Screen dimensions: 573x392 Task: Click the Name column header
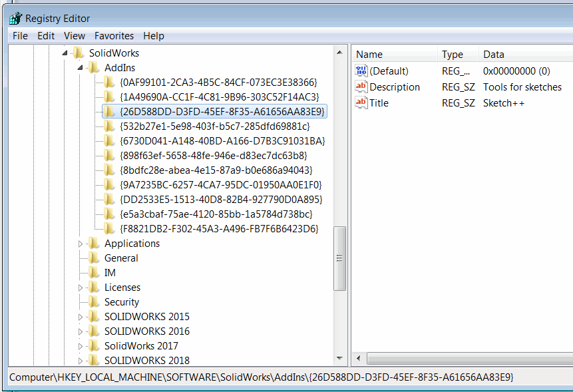click(x=395, y=55)
